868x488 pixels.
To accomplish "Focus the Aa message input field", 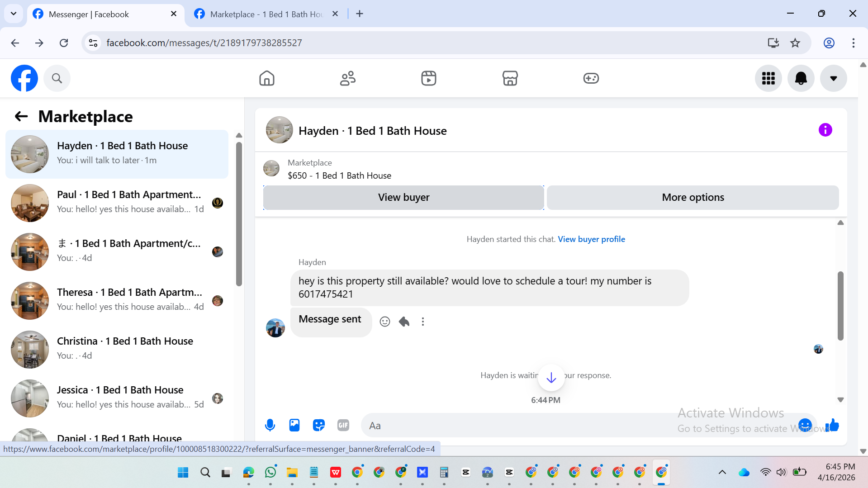I will (579, 426).
